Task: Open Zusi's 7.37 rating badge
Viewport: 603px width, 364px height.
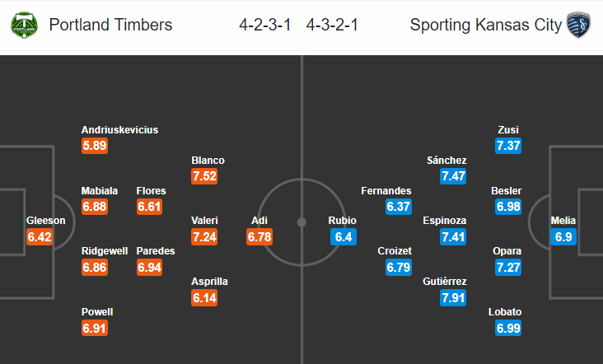Action: pos(508,146)
